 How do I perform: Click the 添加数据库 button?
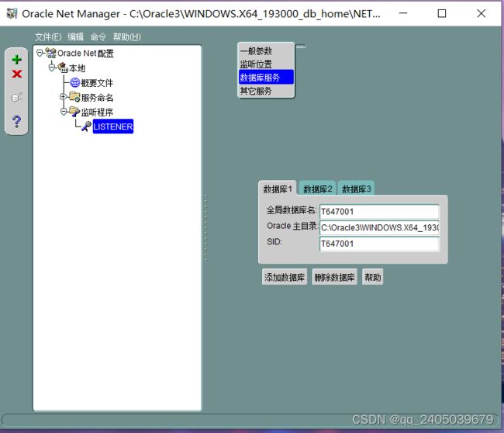[285, 277]
